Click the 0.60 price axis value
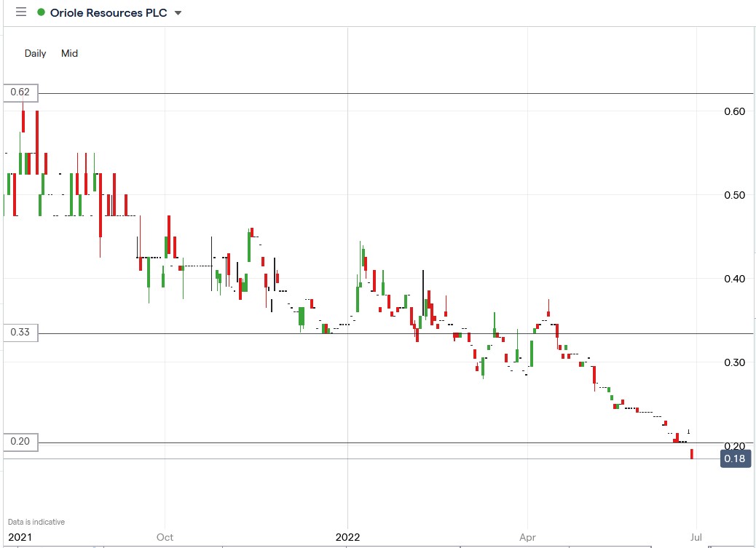 pyautogui.click(x=734, y=111)
